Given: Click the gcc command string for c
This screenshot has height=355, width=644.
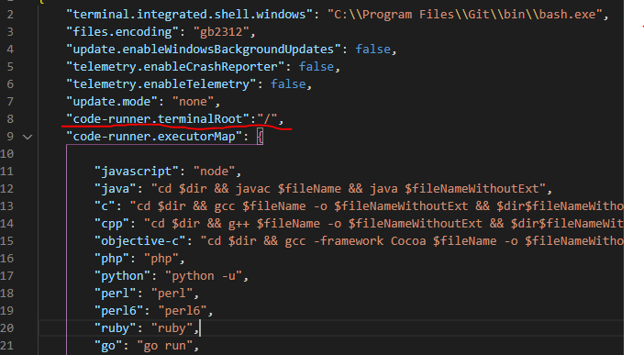Looking at the screenshot, I should tap(377, 206).
